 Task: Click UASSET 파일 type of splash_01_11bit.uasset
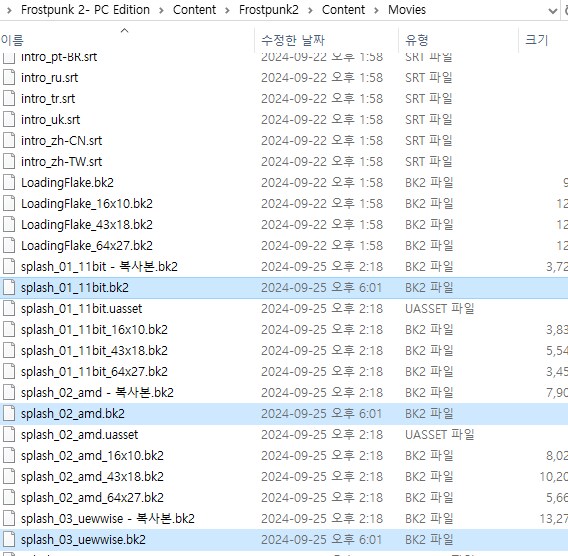[440, 309]
